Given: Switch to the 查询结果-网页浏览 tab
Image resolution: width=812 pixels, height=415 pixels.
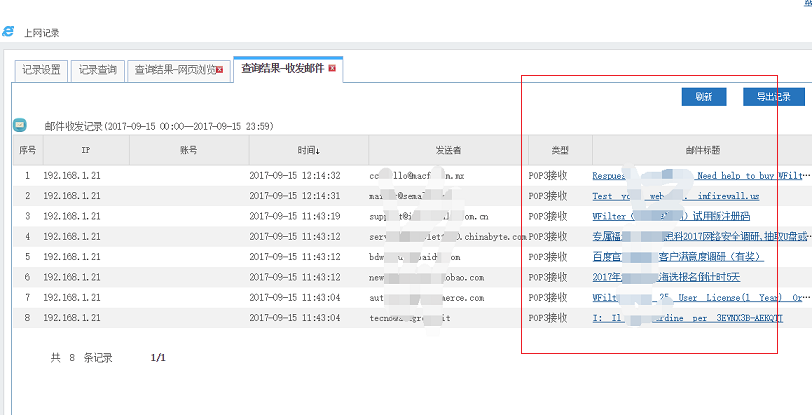Looking at the screenshot, I should [173, 70].
